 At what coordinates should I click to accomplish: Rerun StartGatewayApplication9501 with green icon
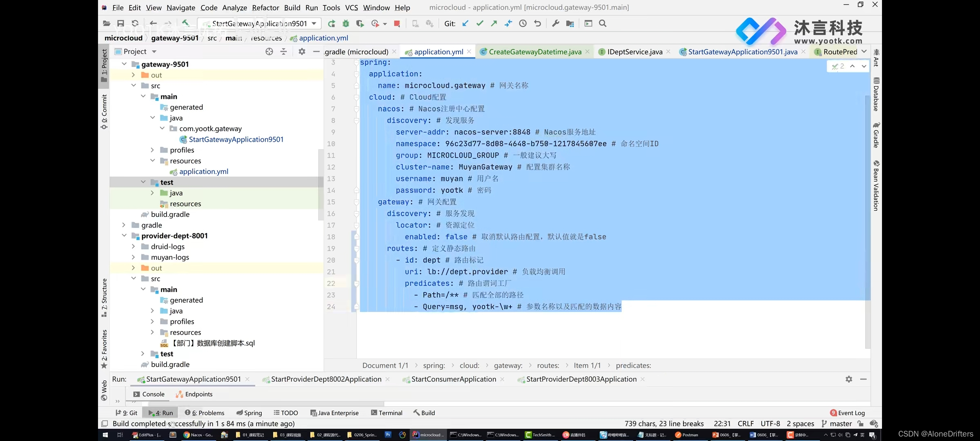tap(332, 24)
